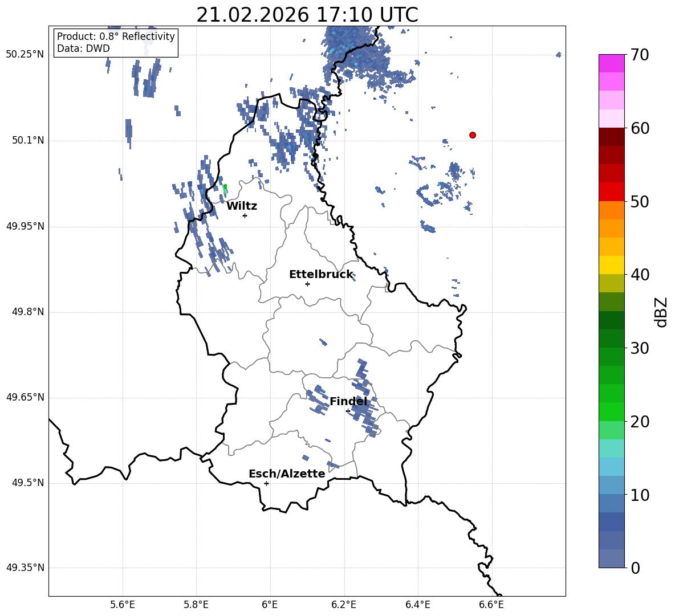The image size is (675, 616).
Task: Click the "Data: DWD" label
Action: tap(83, 48)
